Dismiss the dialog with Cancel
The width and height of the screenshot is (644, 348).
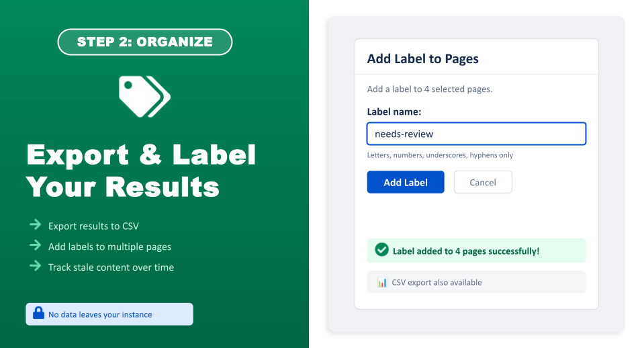pos(482,182)
